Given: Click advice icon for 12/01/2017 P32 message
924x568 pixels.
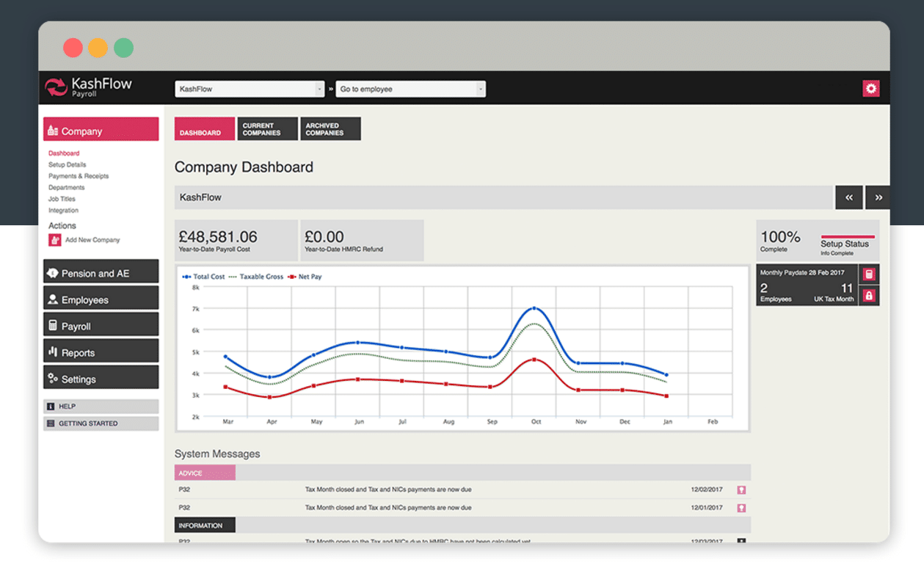Looking at the screenshot, I should point(741,508).
